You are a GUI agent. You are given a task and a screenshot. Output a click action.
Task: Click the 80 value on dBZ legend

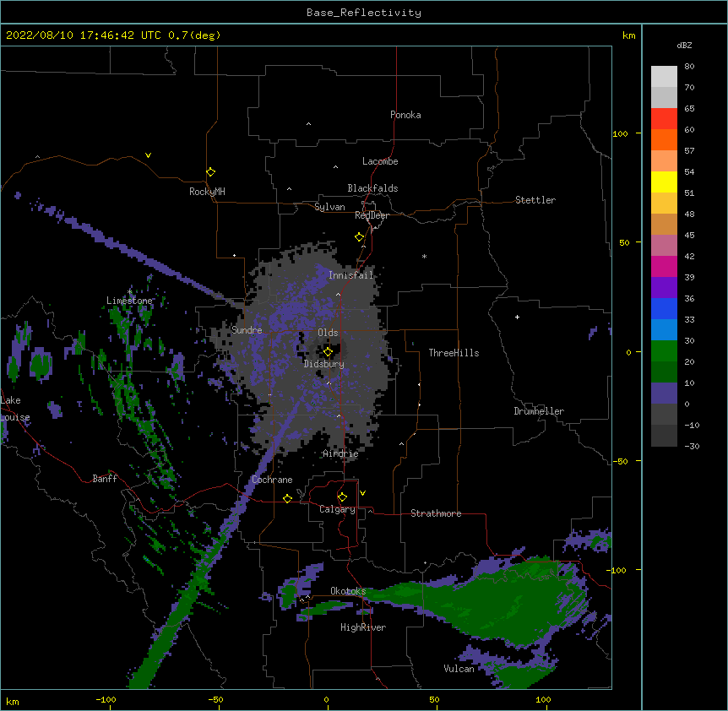(689, 67)
